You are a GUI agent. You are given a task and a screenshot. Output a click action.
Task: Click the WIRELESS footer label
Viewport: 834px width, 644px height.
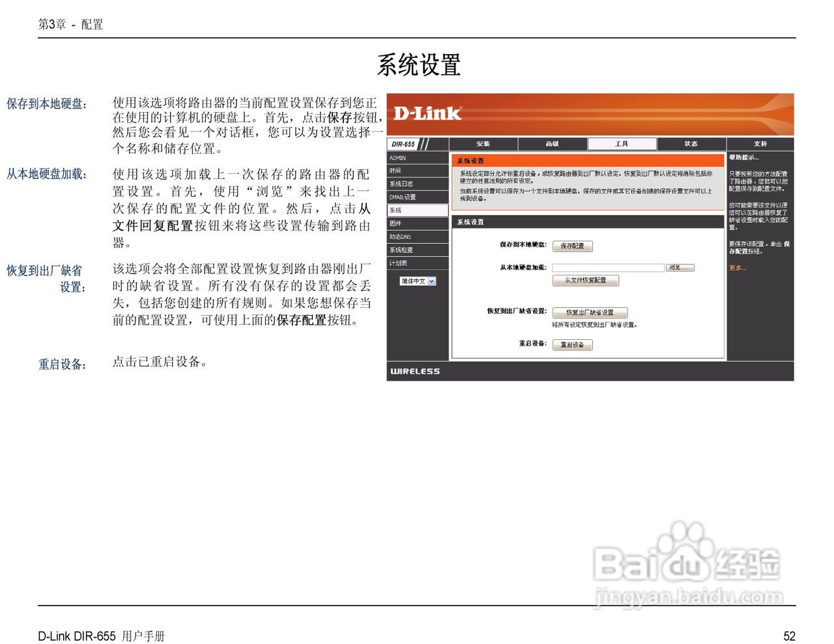[x=415, y=371]
